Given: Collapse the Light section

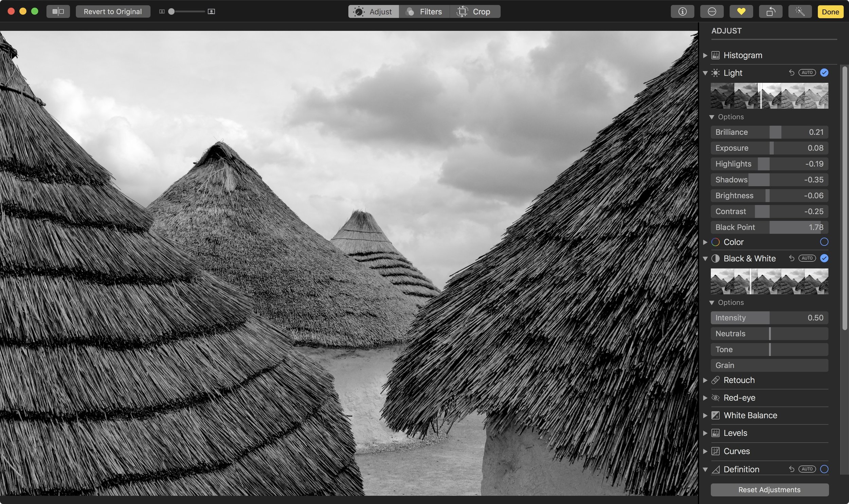Looking at the screenshot, I should click(705, 73).
